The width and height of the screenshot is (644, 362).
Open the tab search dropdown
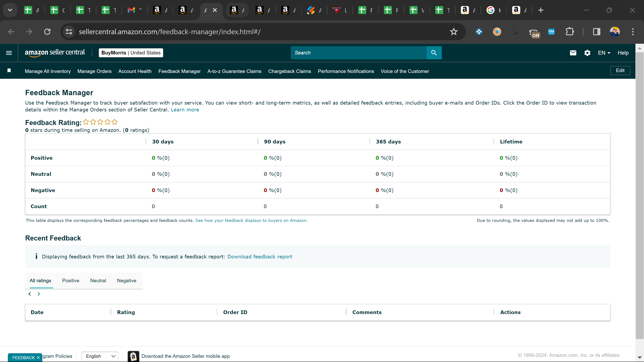[10, 10]
